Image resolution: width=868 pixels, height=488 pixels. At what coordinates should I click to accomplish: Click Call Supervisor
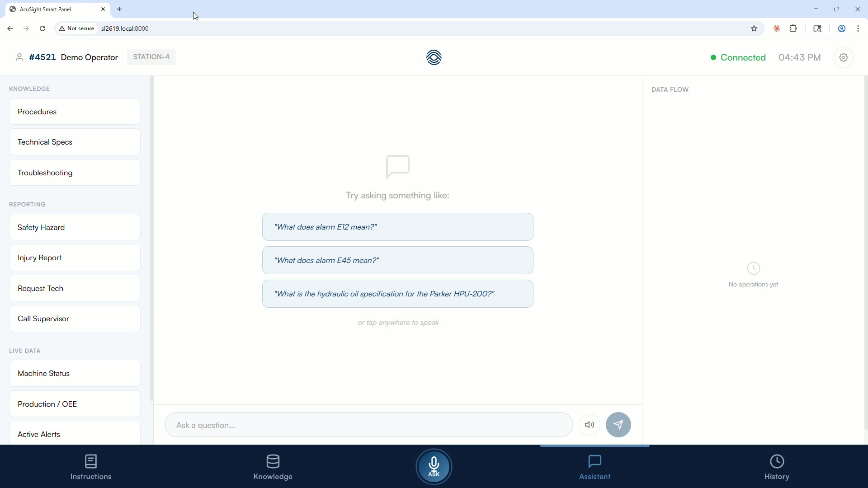[x=75, y=319]
